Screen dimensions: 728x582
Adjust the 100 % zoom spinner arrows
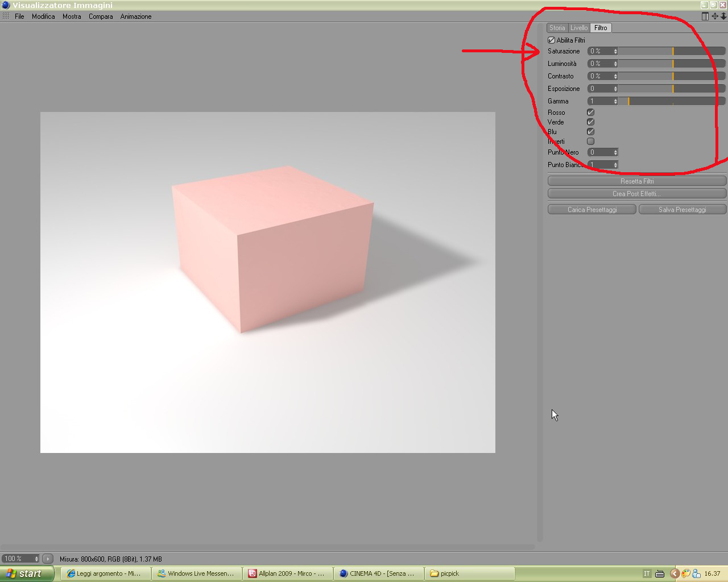click(36, 559)
